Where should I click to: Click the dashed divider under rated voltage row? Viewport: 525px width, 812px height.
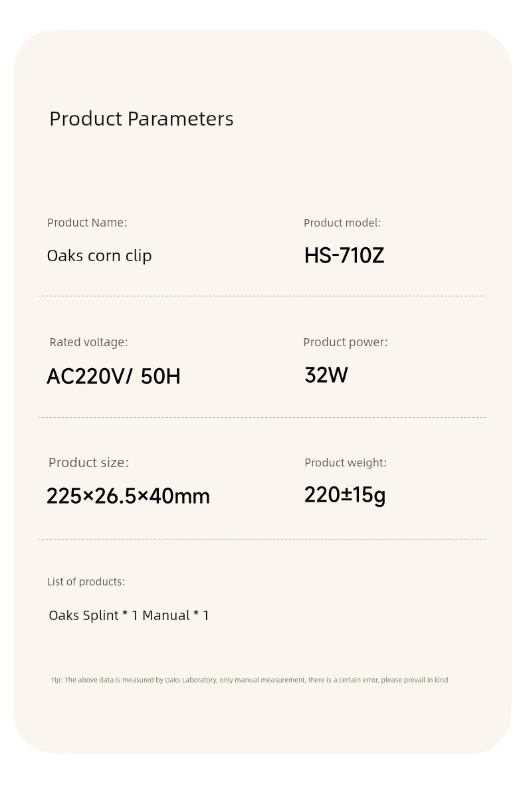pos(262,418)
